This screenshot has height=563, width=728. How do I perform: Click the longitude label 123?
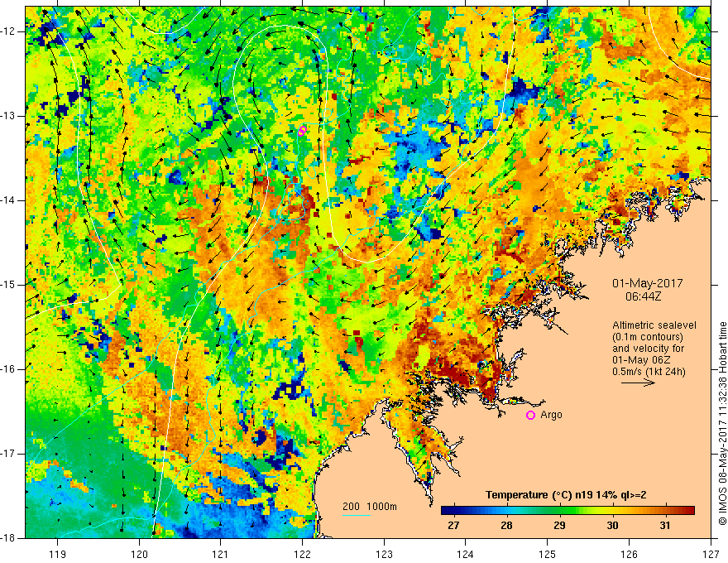tap(384, 554)
